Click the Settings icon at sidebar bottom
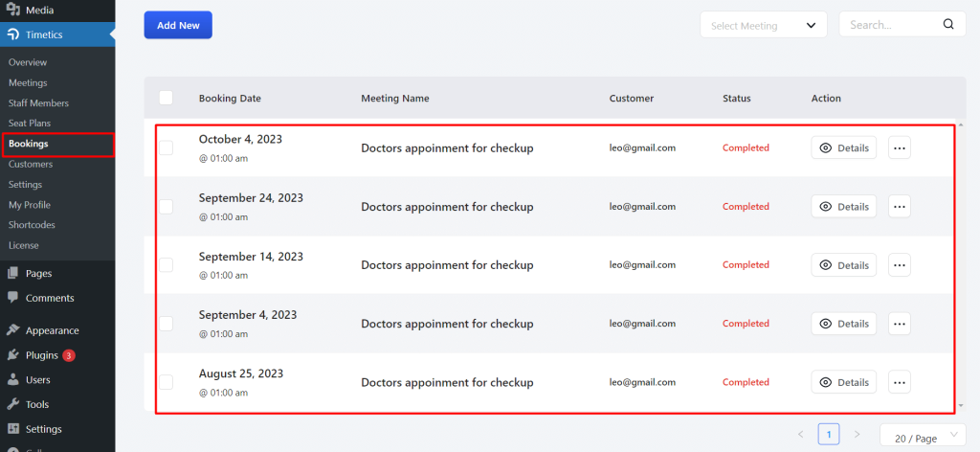Viewport: 980px width, 452px height. [x=12, y=429]
